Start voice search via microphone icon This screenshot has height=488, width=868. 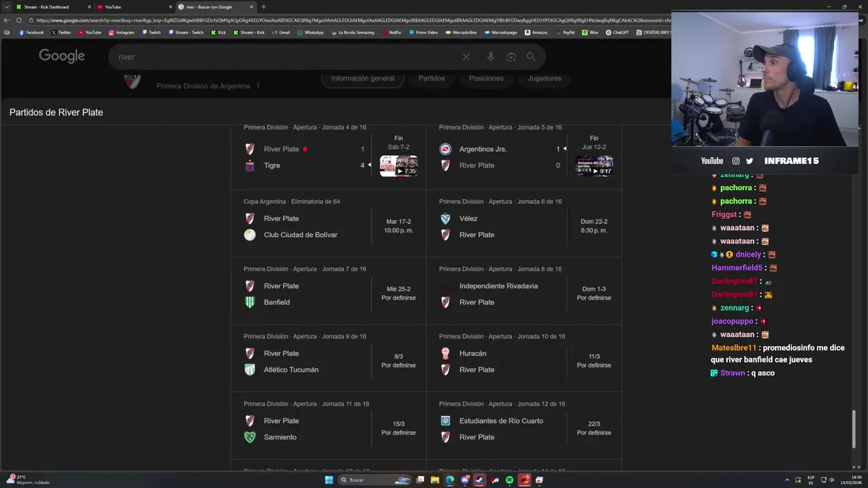[x=490, y=57]
